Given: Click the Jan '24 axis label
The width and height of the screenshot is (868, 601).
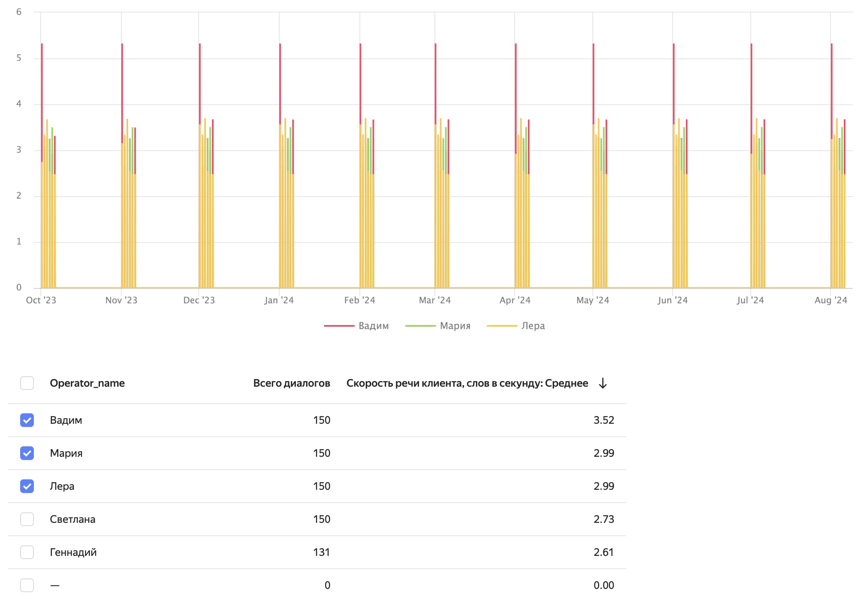Looking at the screenshot, I should pyautogui.click(x=279, y=300).
